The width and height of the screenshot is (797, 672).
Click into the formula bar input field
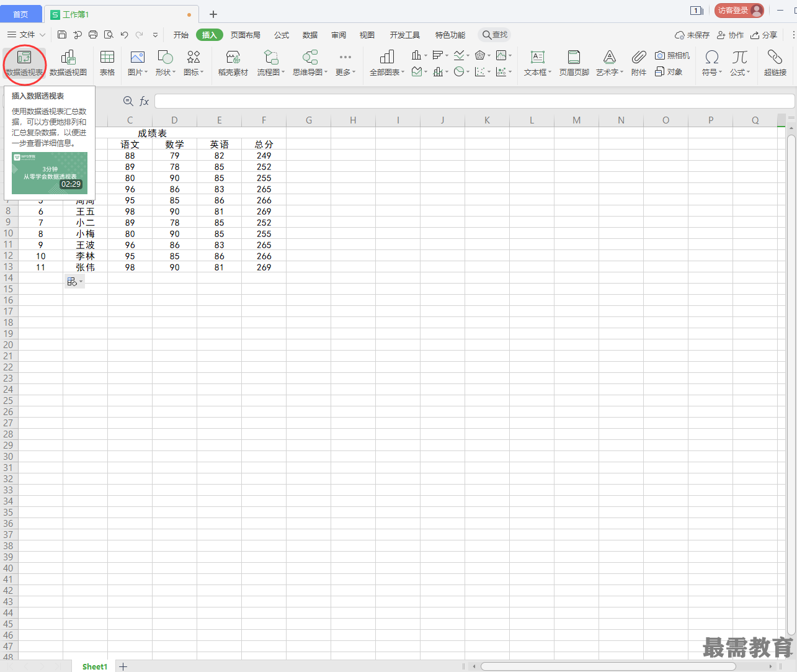474,101
